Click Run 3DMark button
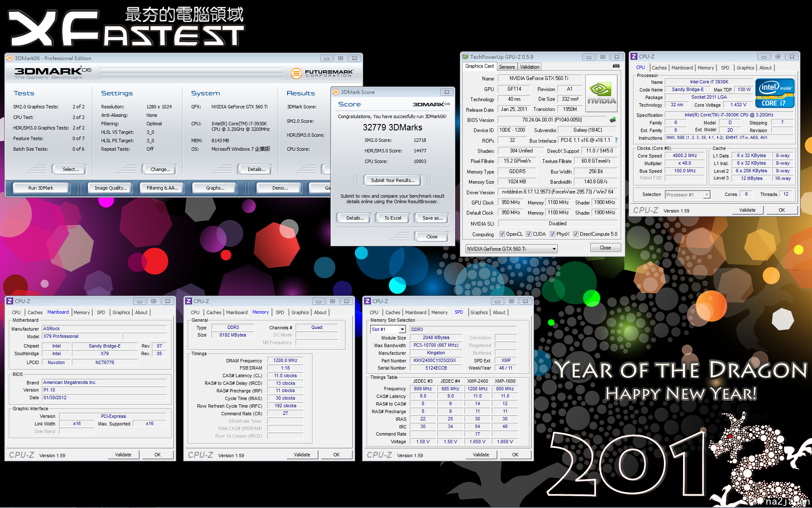812x508 pixels. tap(41, 188)
